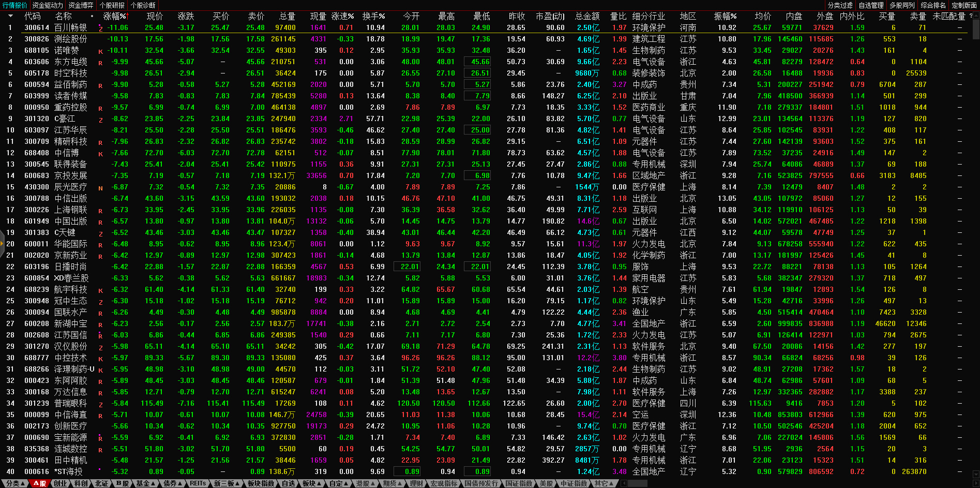Click the scrollbar up arrow at top right
This screenshot has width=980, height=488.
975,16
